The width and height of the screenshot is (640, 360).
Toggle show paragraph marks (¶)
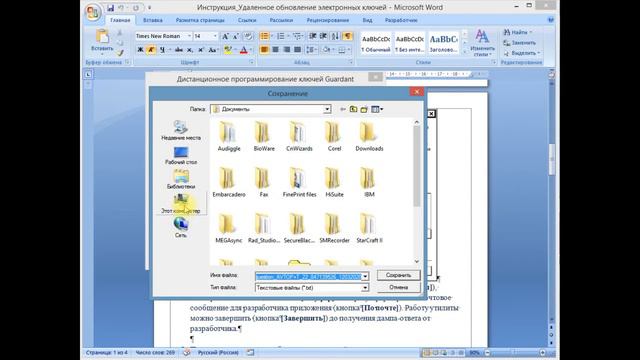(347, 36)
